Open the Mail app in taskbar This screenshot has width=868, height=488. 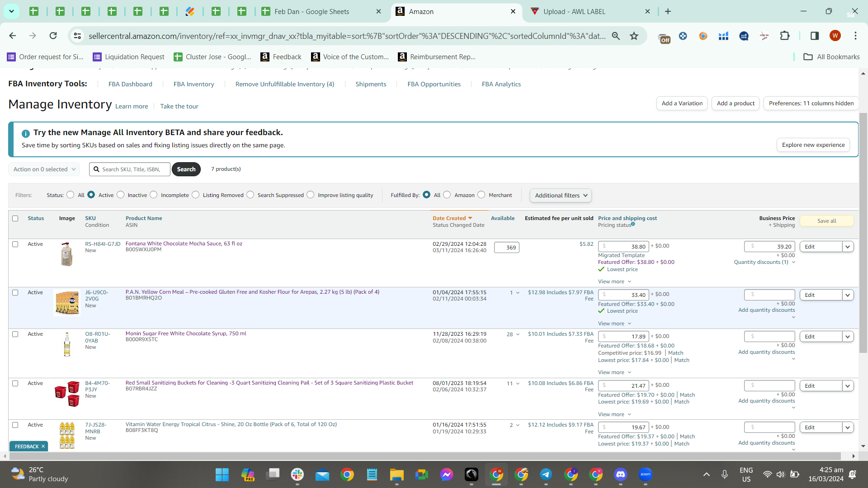click(x=322, y=474)
